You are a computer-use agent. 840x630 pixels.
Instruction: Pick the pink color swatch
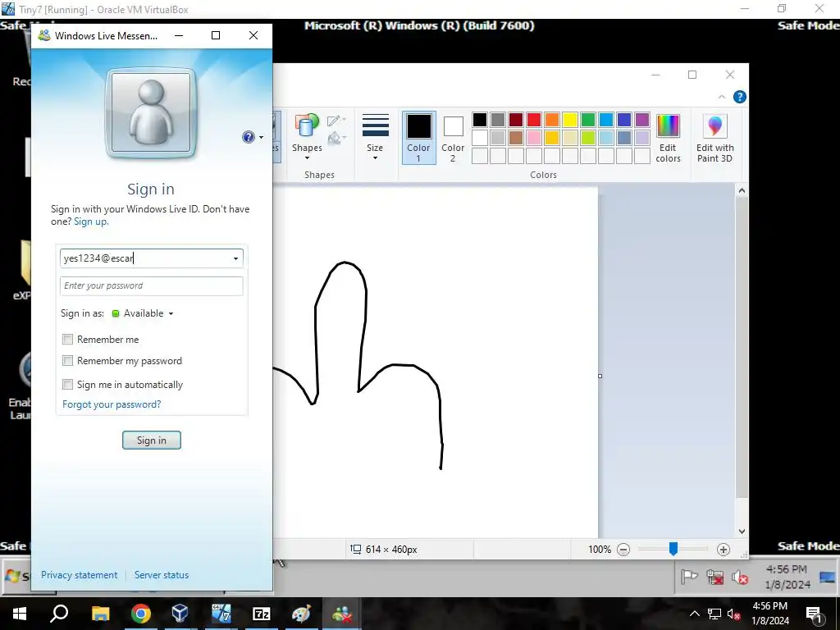click(x=533, y=138)
